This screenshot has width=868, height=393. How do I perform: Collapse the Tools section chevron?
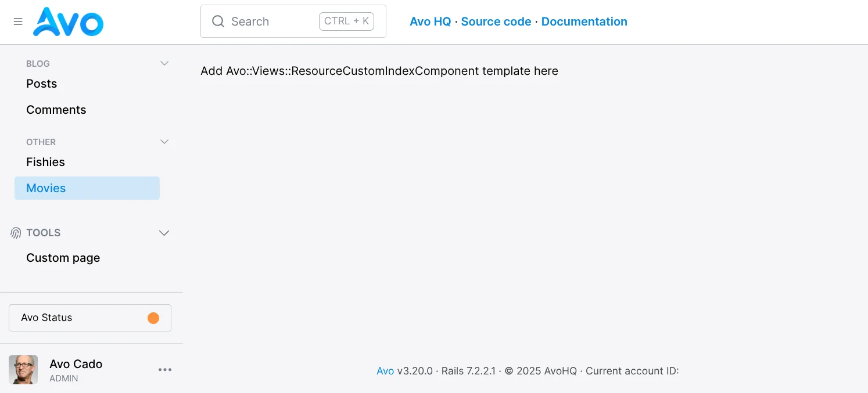[164, 233]
